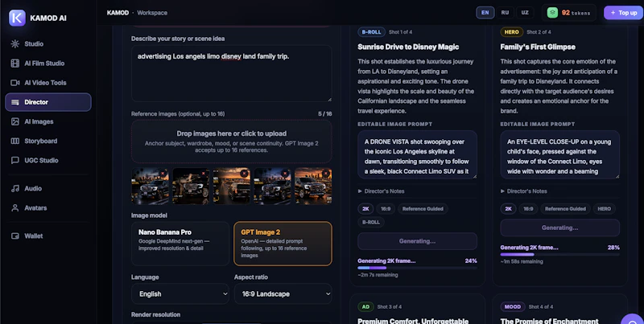The image size is (644, 324).
Task: Expand Director's Notes for Sunrise Drive shot
Action: click(381, 191)
